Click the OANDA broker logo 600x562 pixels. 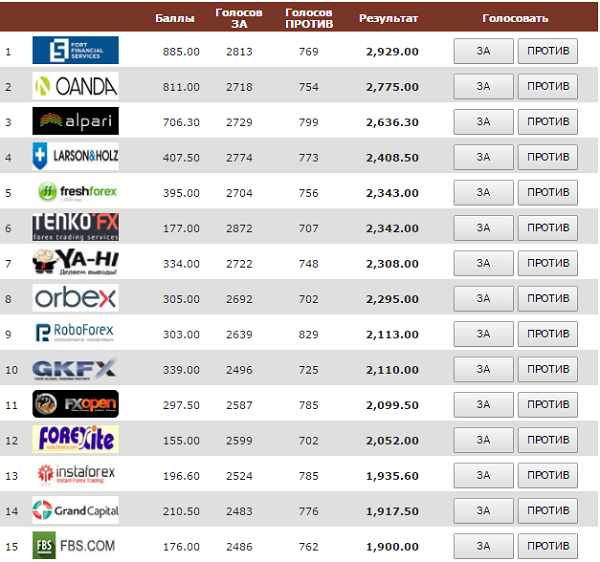pos(75,86)
